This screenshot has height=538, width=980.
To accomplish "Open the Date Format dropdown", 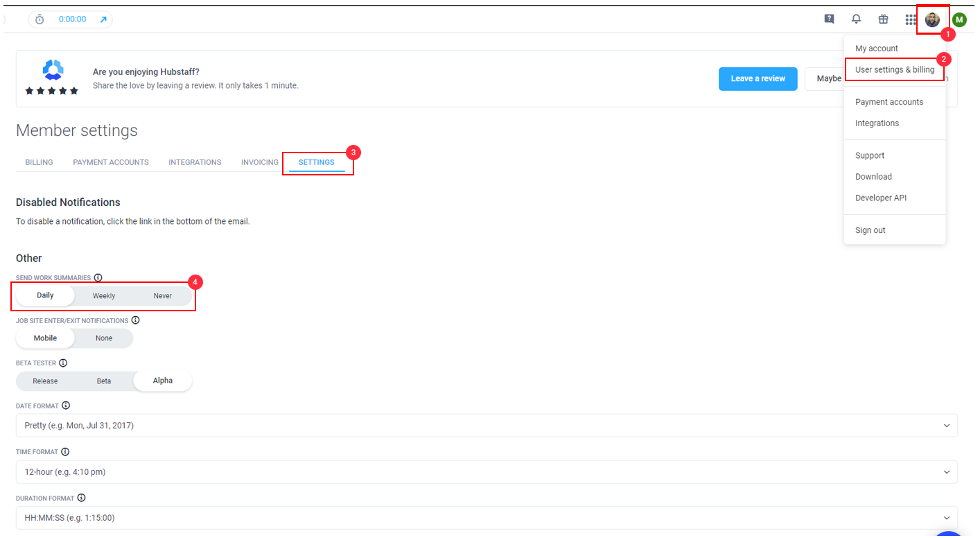I will click(487, 426).
